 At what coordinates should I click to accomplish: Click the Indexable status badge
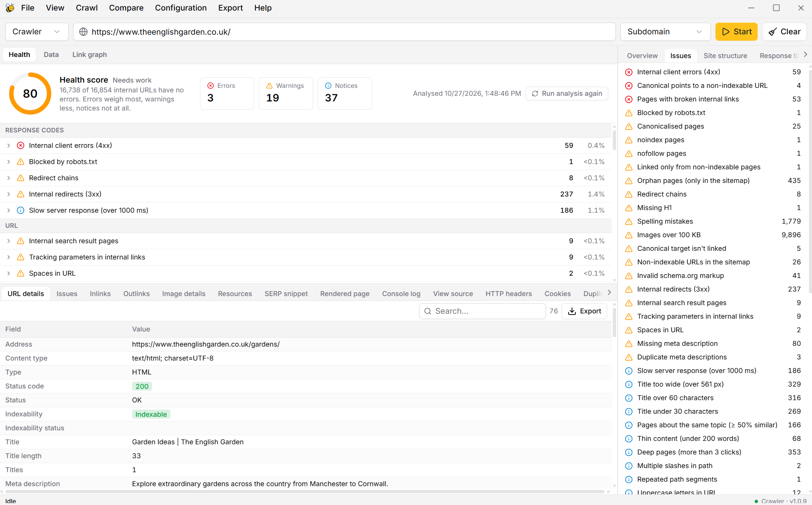[x=151, y=414]
